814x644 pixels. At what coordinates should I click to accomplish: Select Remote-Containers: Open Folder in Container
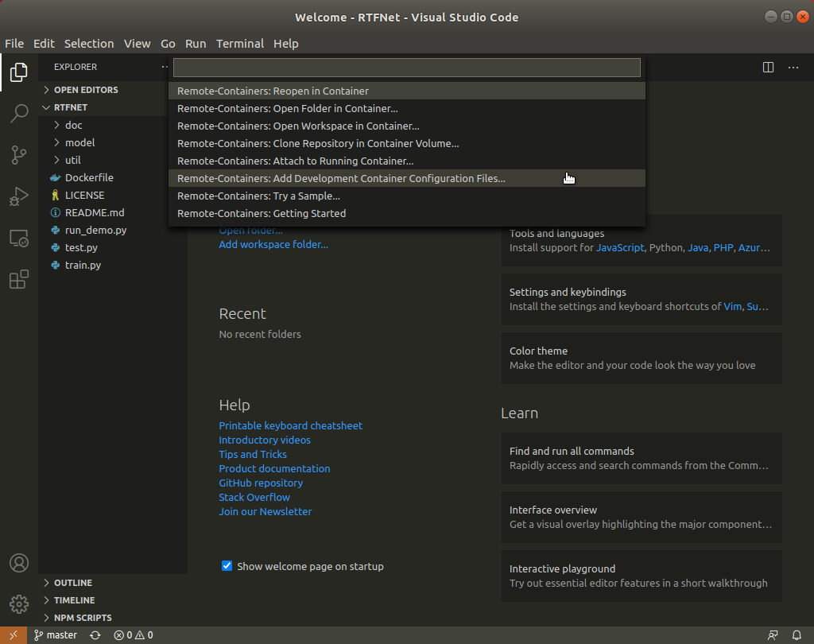[x=407, y=109]
